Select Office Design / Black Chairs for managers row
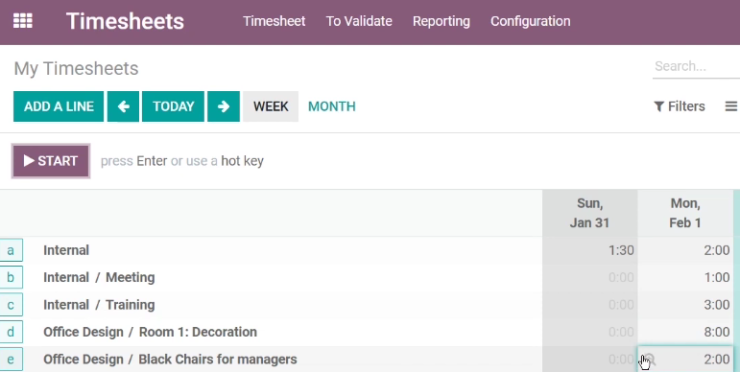Viewport: 740px width, 372px height. point(170,359)
